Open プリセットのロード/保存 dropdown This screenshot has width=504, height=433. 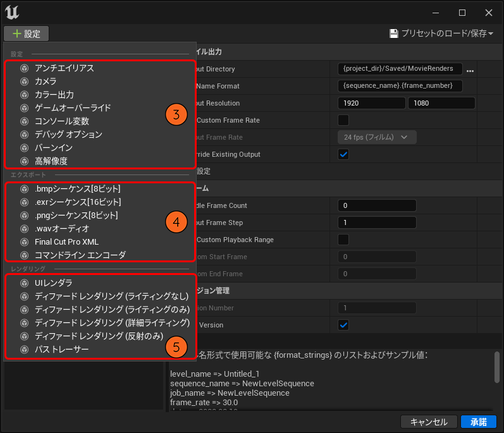coord(441,34)
